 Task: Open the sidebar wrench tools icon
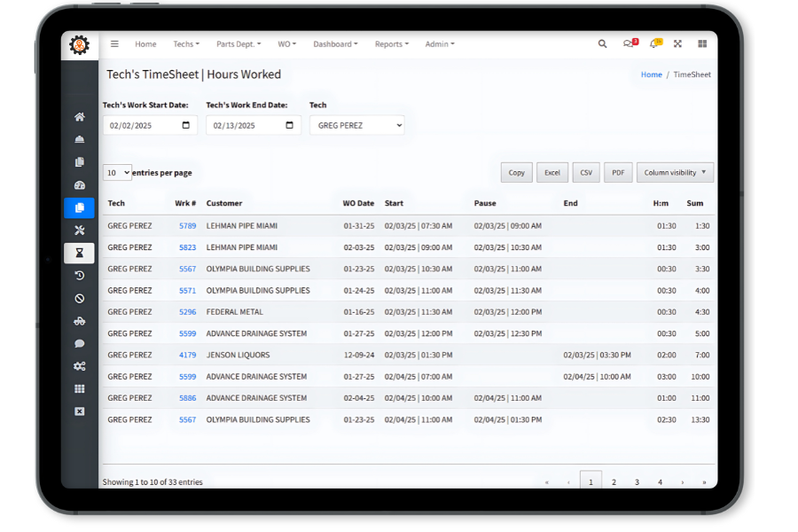click(x=80, y=231)
